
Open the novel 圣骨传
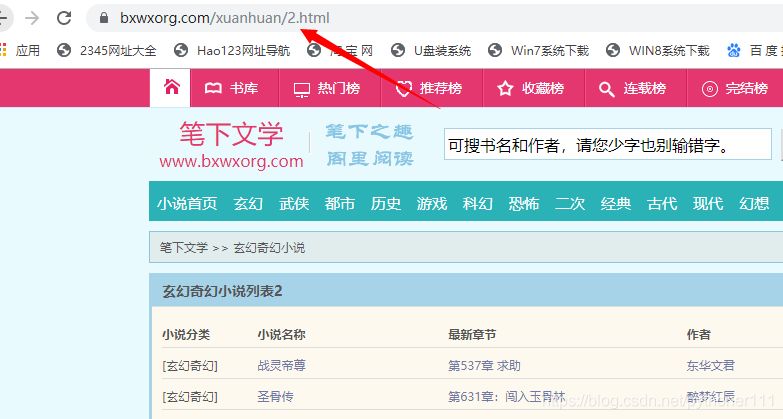[x=276, y=397]
